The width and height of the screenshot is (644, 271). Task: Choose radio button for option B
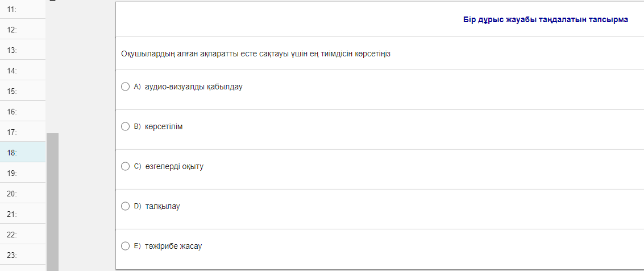coord(126,126)
